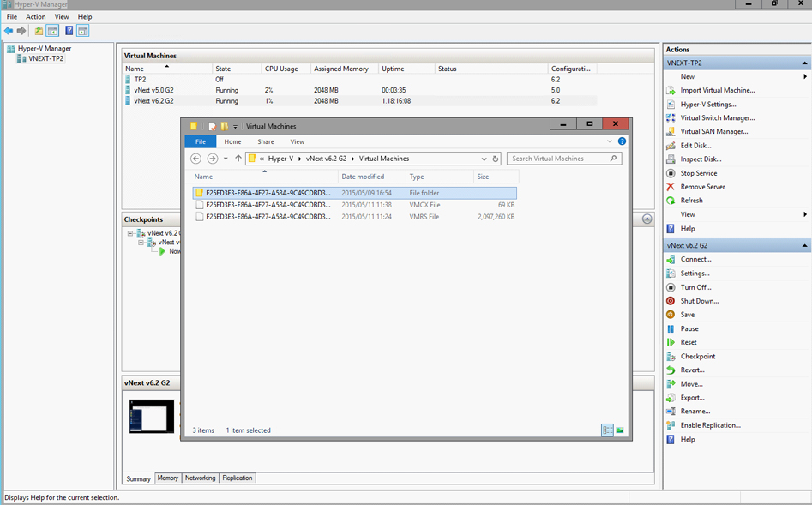The image size is (812, 505).
Task: Click the orange Save icon in Actions
Action: [x=671, y=315]
